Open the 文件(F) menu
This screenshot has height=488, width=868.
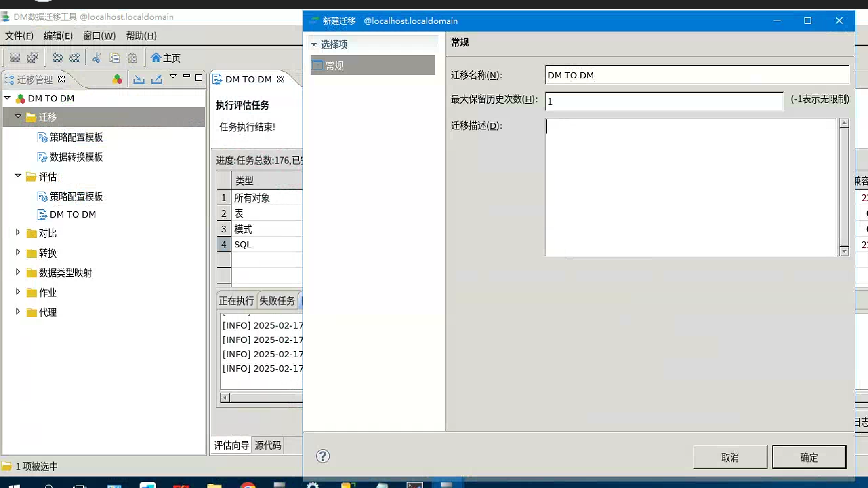(x=19, y=36)
